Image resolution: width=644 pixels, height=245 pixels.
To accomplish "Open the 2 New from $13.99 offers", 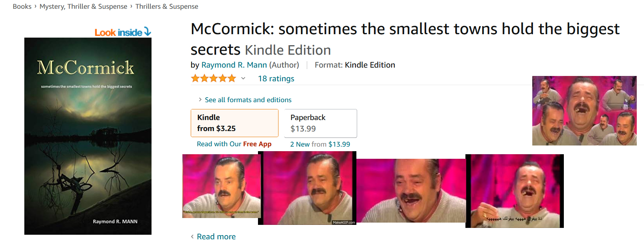I will [x=320, y=144].
